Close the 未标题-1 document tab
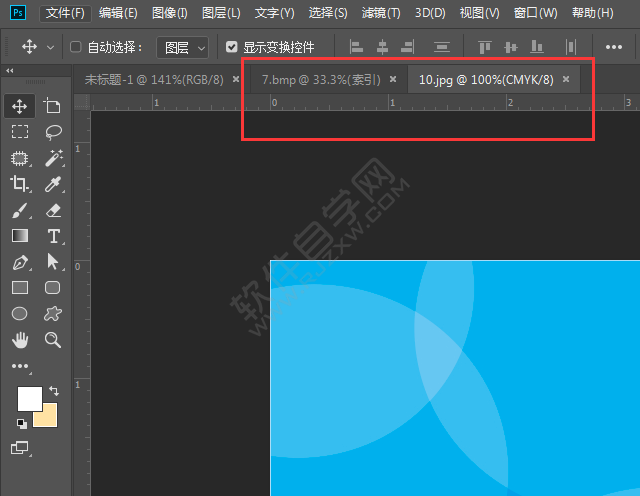 236,79
